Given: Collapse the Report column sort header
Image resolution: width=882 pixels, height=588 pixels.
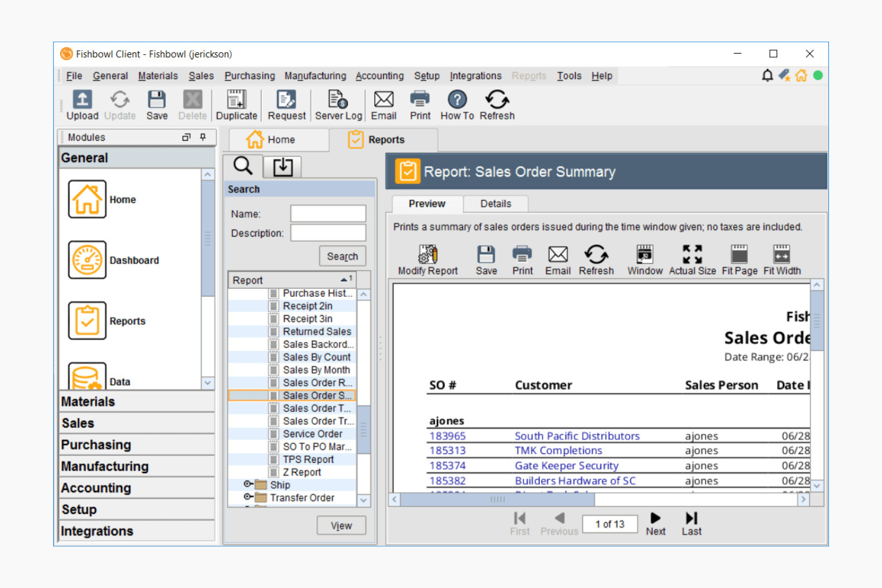Looking at the screenshot, I should tap(343, 279).
